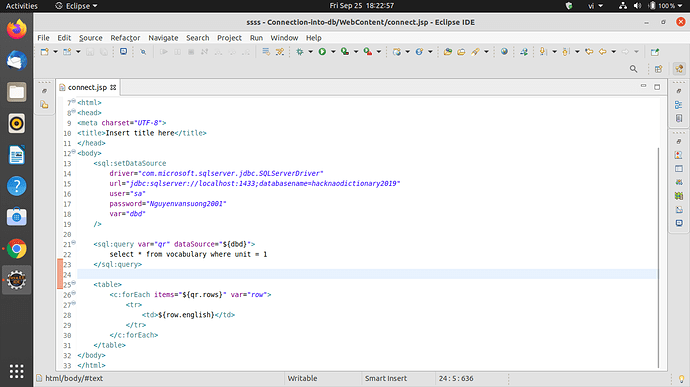Open the Edit menu
The width and height of the screenshot is (690, 387).
[64, 38]
